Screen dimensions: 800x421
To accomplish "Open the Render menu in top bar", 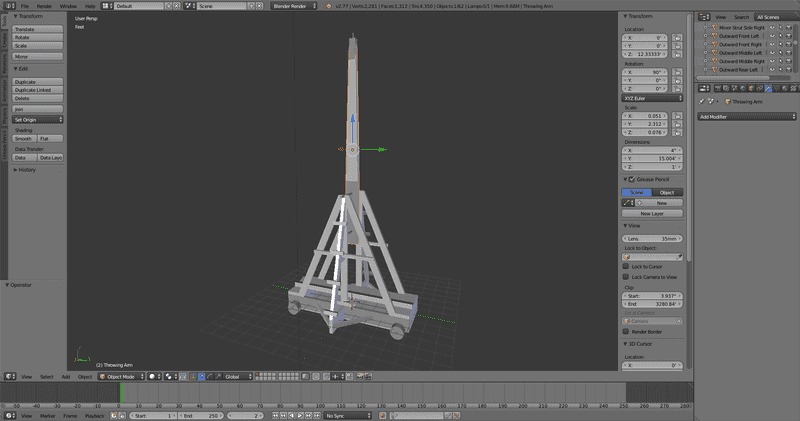I will pyautogui.click(x=44, y=6).
